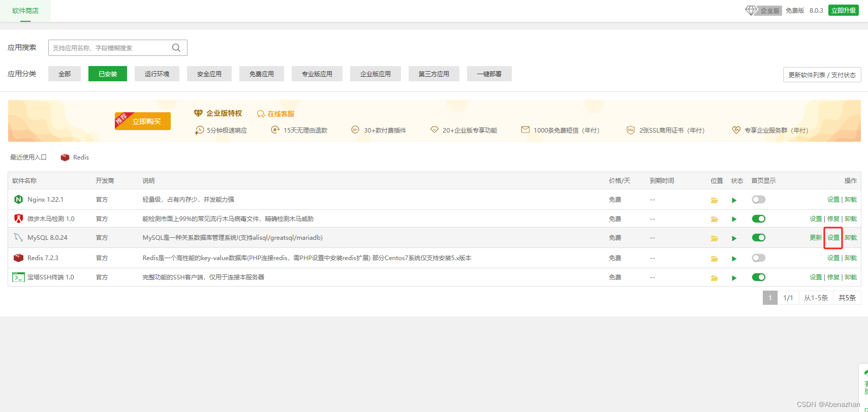
Task: Click the 专享企业服务群 heart icon
Action: tap(736, 130)
